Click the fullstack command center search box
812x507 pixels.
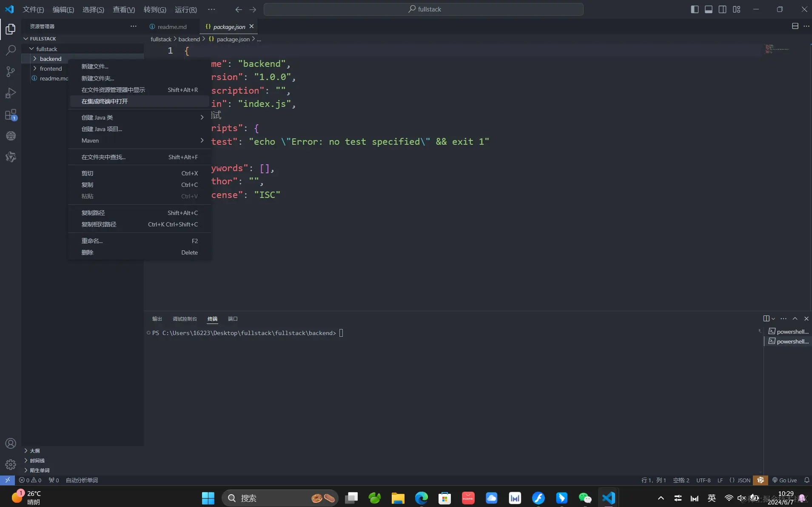pos(424,9)
